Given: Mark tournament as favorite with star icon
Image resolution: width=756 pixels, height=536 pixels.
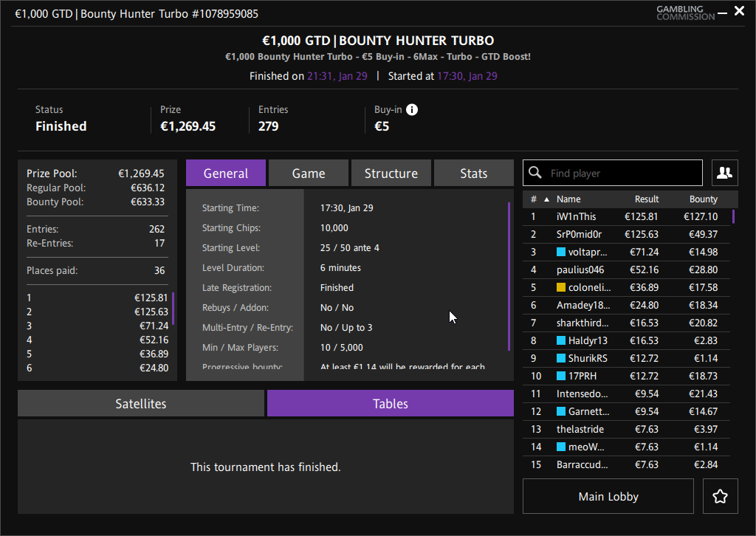Looking at the screenshot, I should (x=721, y=496).
